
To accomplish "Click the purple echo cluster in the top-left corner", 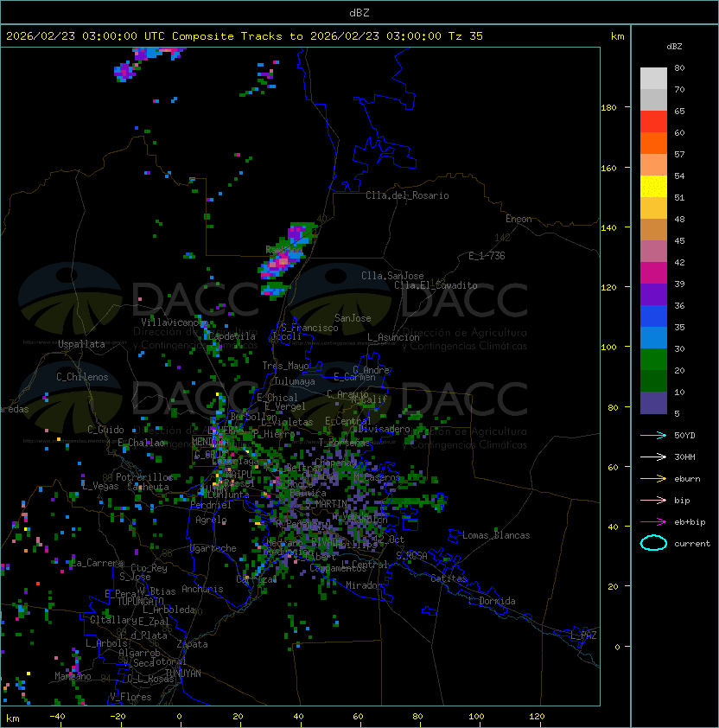I will pyautogui.click(x=125, y=71).
